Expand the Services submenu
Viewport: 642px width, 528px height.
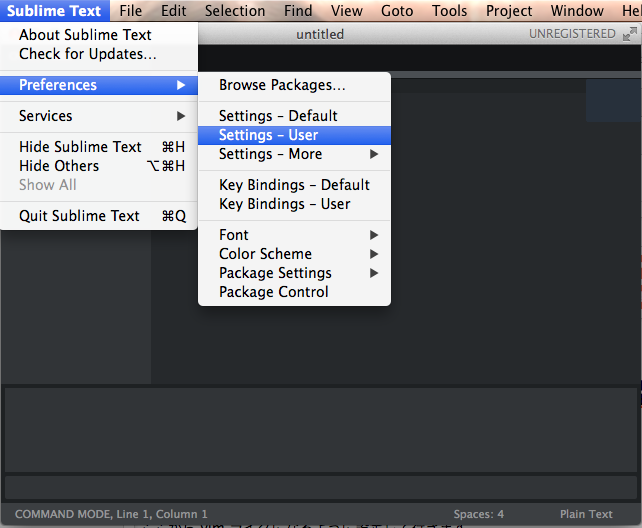tap(99, 116)
